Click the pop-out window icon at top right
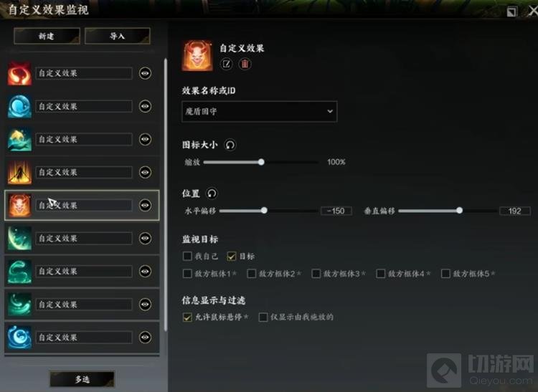Viewport: 538px width, 392px height. point(511,11)
